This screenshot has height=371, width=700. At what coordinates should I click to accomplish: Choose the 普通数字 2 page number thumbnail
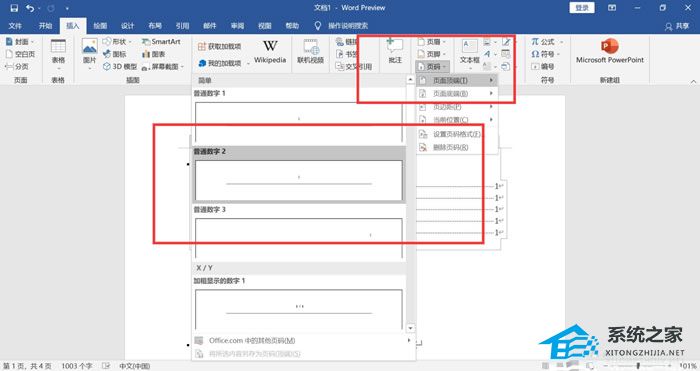(299, 180)
